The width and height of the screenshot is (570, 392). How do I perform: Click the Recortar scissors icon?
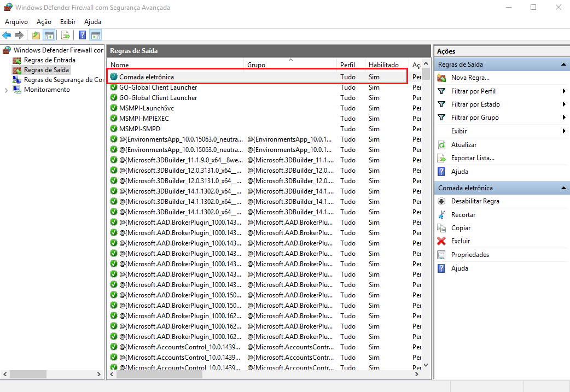[x=441, y=215]
